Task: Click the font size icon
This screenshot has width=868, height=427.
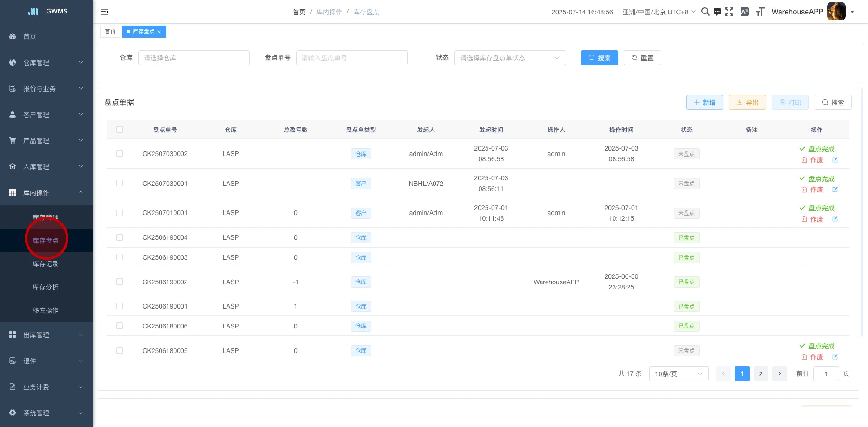Action: (x=760, y=12)
